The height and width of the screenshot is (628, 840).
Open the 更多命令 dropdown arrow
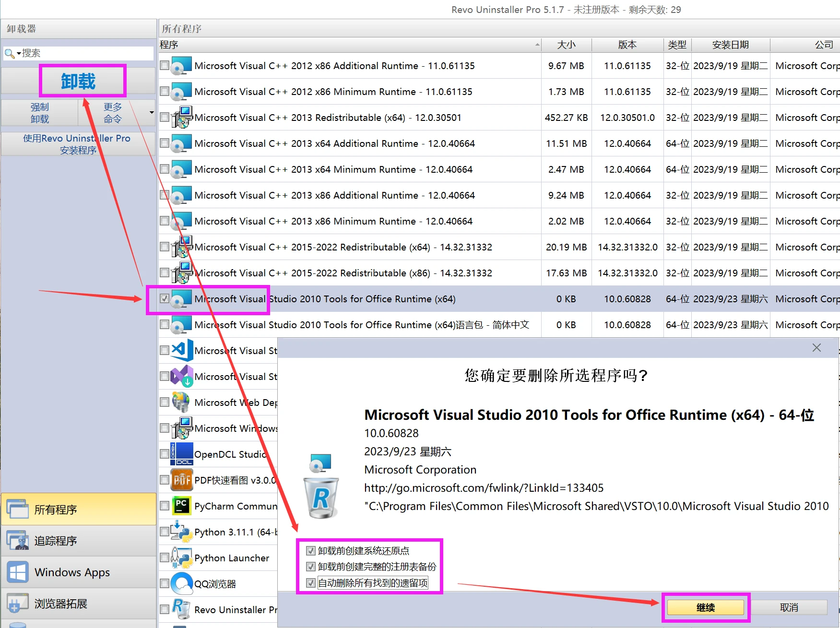[x=152, y=113]
